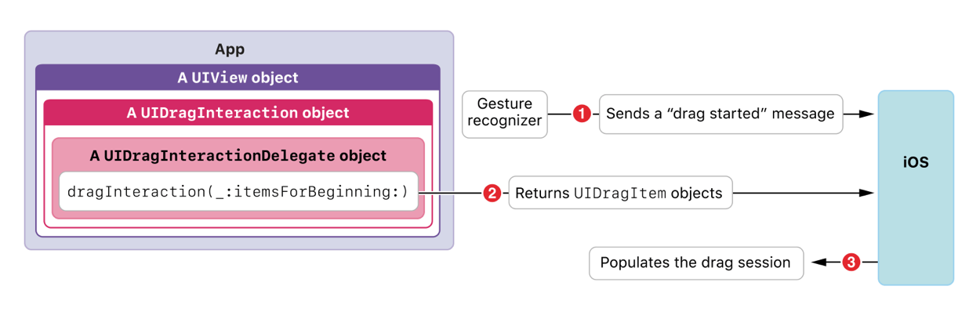Click the red step 1 marker
The width and height of the screenshot is (980, 326).
[x=581, y=114]
